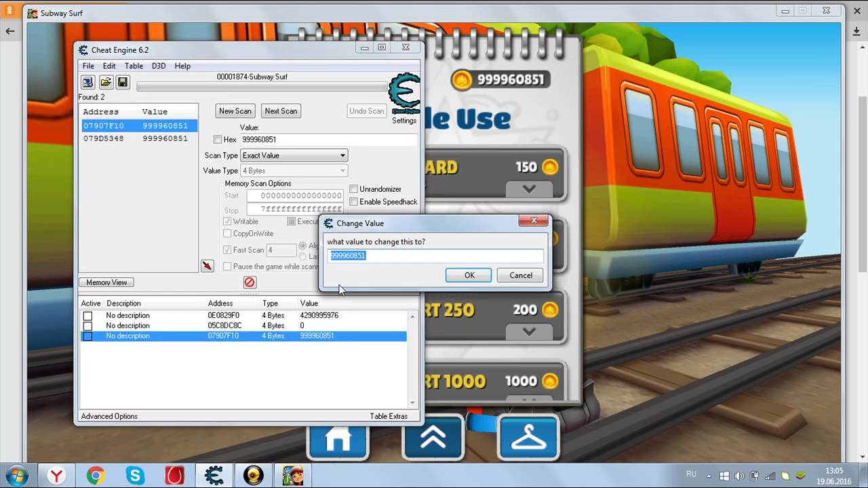Toggle the CopyOnWrite checkbox
The image size is (868, 488).
click(x=227, y=234)
